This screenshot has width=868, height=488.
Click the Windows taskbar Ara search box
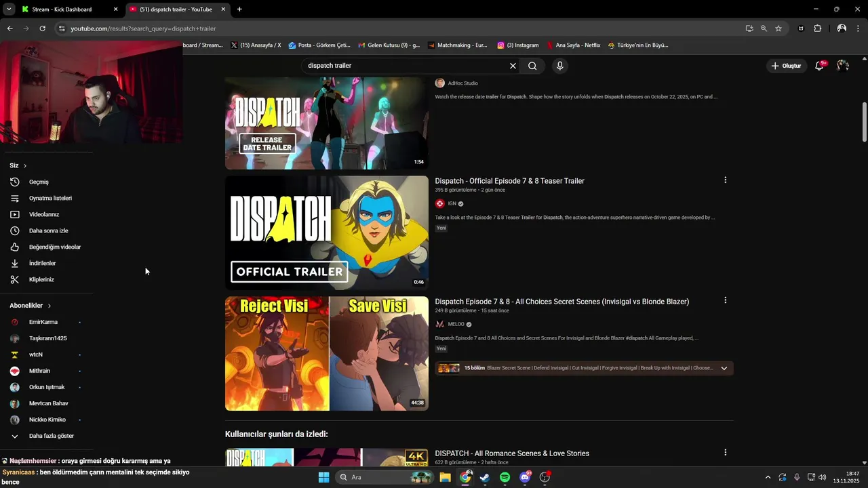point(384,477)
